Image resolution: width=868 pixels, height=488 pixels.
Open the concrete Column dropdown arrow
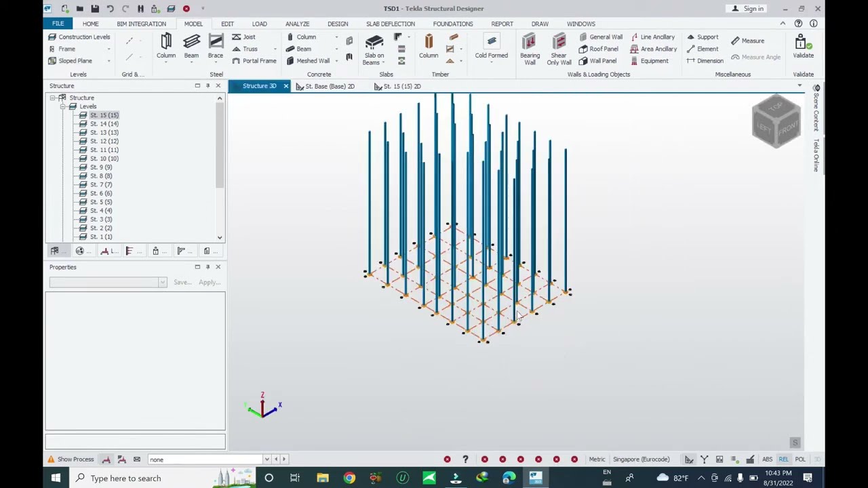(336, 37)
